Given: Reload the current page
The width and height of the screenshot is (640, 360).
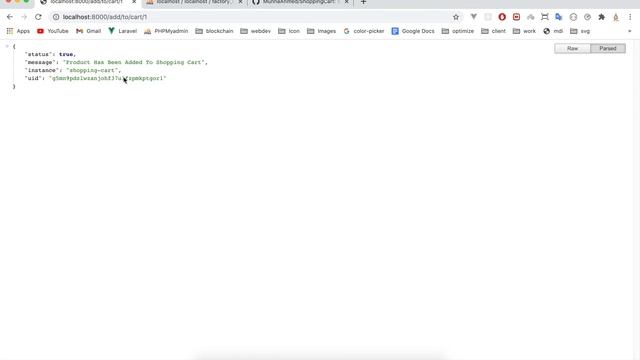Looking at the screenshot, I should click(x=38, y=17).
